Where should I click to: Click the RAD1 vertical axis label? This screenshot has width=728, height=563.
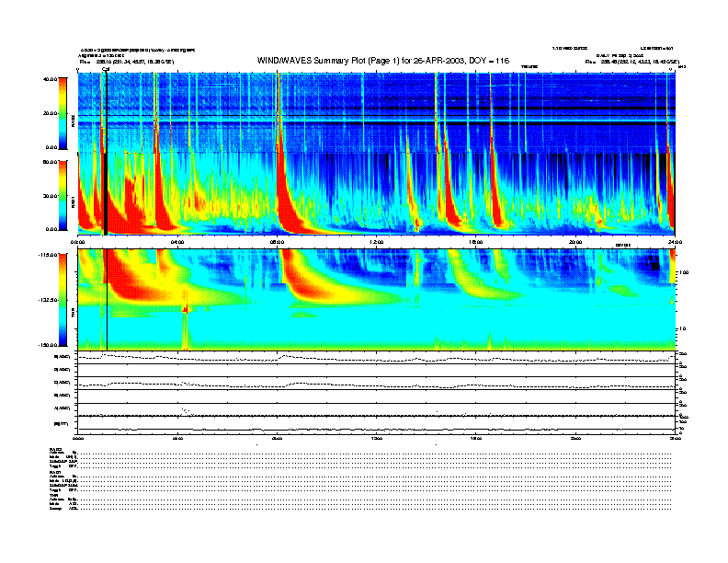point(73,201)
